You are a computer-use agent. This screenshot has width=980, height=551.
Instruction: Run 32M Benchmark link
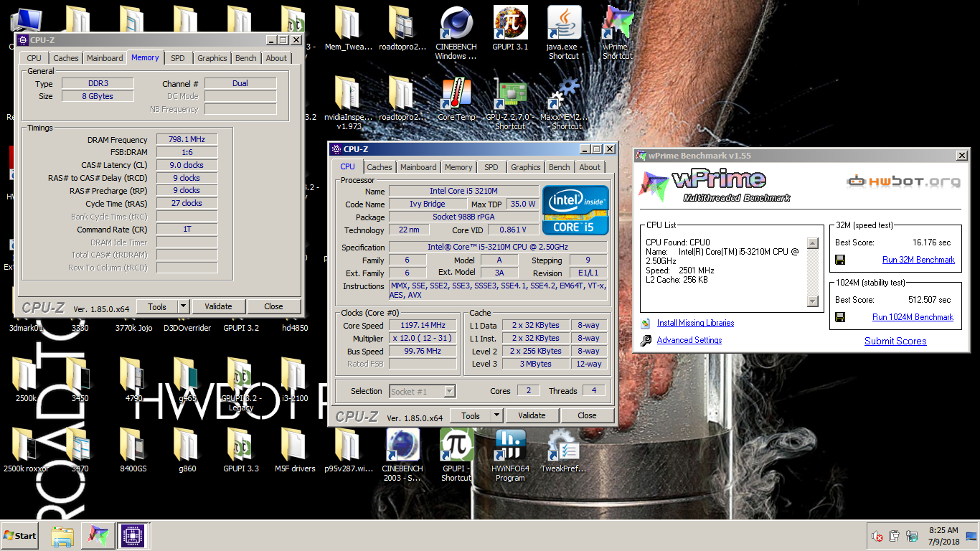pyautogui.click(x=918, y=260)
